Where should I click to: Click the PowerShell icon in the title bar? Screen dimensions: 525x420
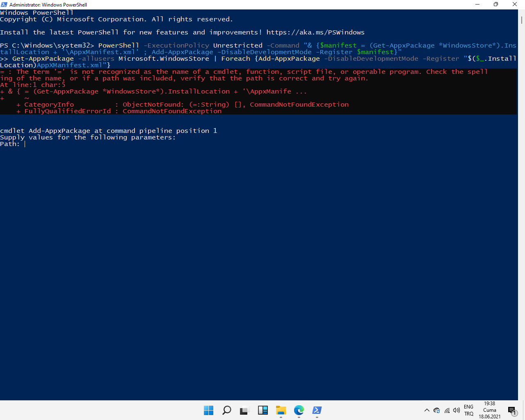pos(4,5)
